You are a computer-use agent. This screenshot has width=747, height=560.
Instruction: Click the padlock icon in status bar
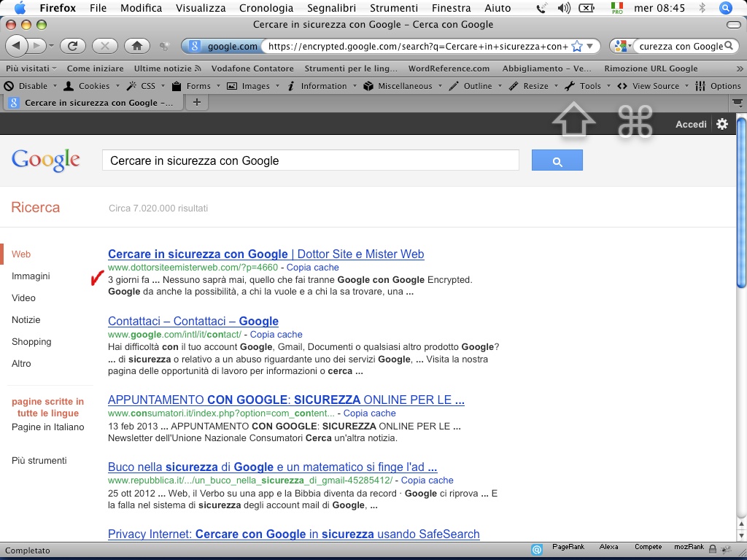pos(713,549)
